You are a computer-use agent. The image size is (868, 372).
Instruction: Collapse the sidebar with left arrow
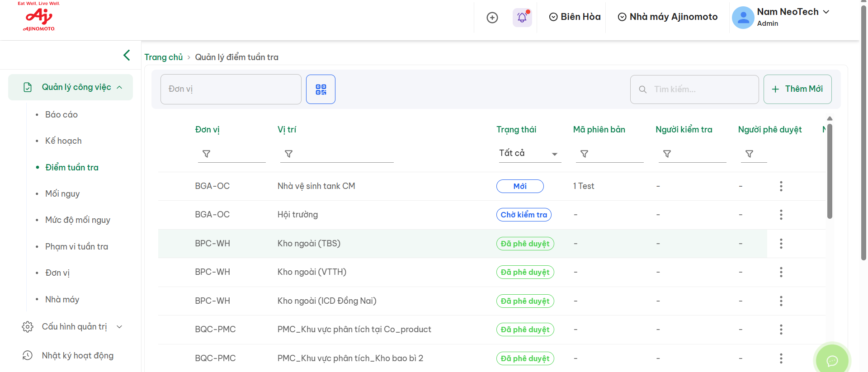(127, 55)
